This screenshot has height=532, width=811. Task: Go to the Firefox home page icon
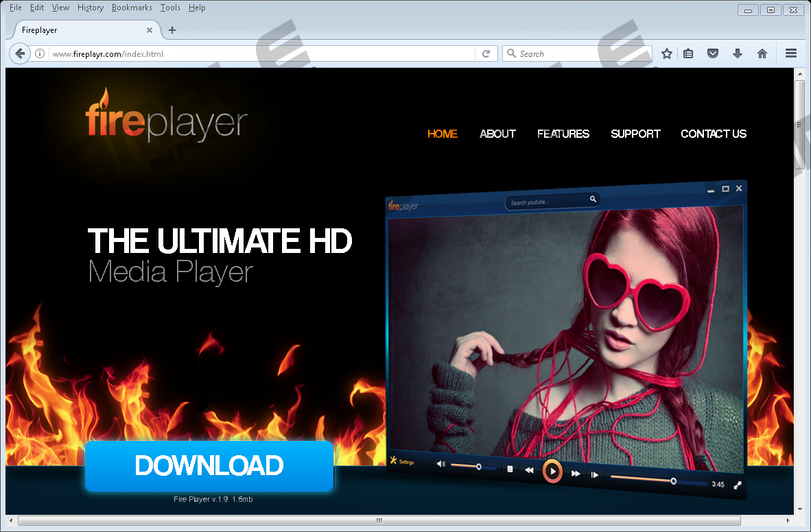762,53
